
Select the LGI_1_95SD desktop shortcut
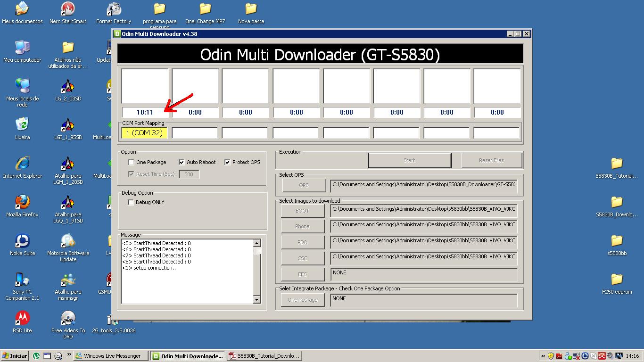[x=68, y=129]
